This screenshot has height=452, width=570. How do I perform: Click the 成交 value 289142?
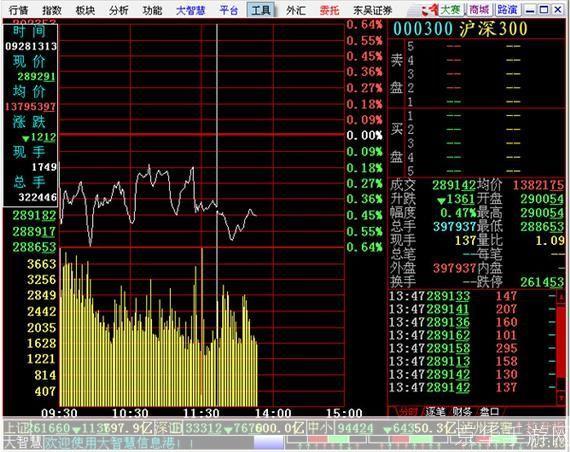[454, 185]
